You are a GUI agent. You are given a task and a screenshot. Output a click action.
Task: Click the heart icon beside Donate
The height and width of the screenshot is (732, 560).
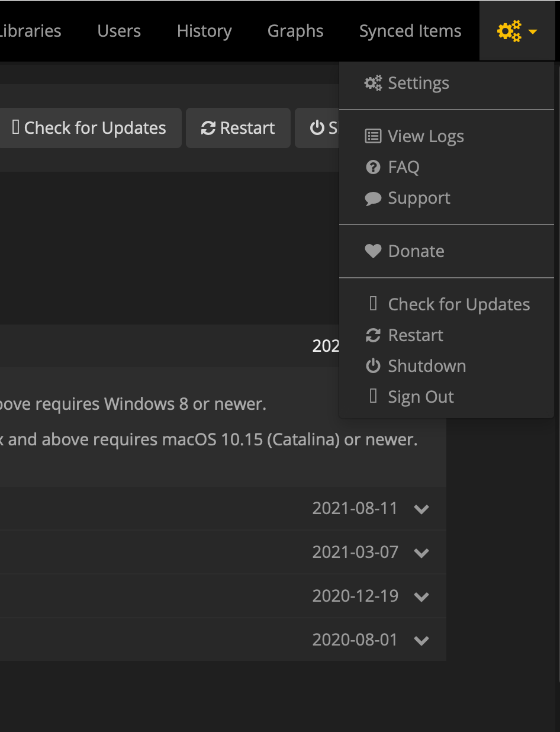point(373,251)
